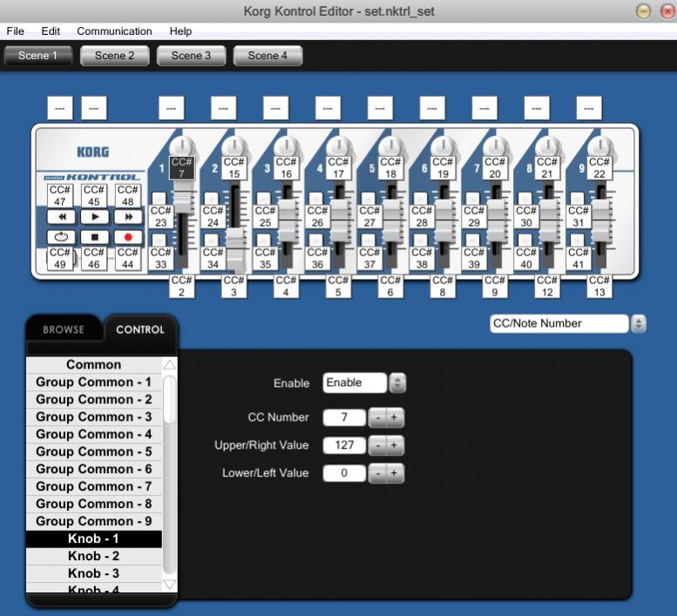Screen dimensions: 677x616
Task: Switch to the BROWSE tab
Action: 64,329
